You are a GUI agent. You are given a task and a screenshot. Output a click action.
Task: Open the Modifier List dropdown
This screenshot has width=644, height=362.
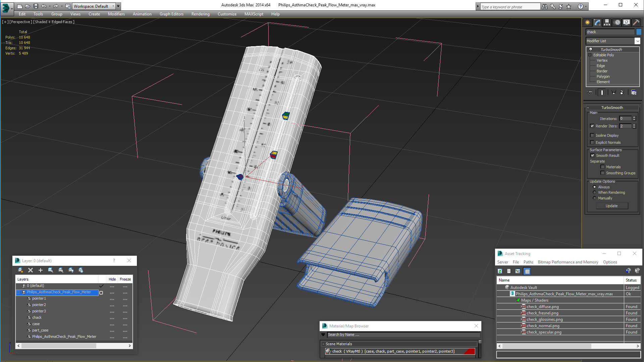tap(637, 41)
